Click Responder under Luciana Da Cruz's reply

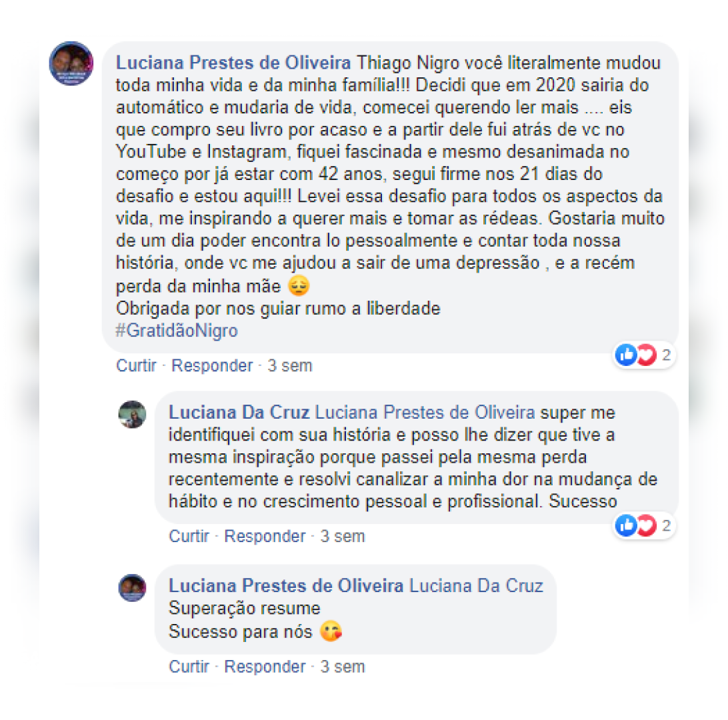click(265, 536)
